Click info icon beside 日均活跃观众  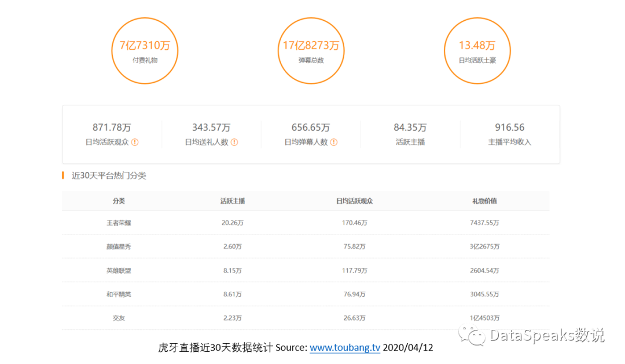pyautogui.click(x=135, y=142)
